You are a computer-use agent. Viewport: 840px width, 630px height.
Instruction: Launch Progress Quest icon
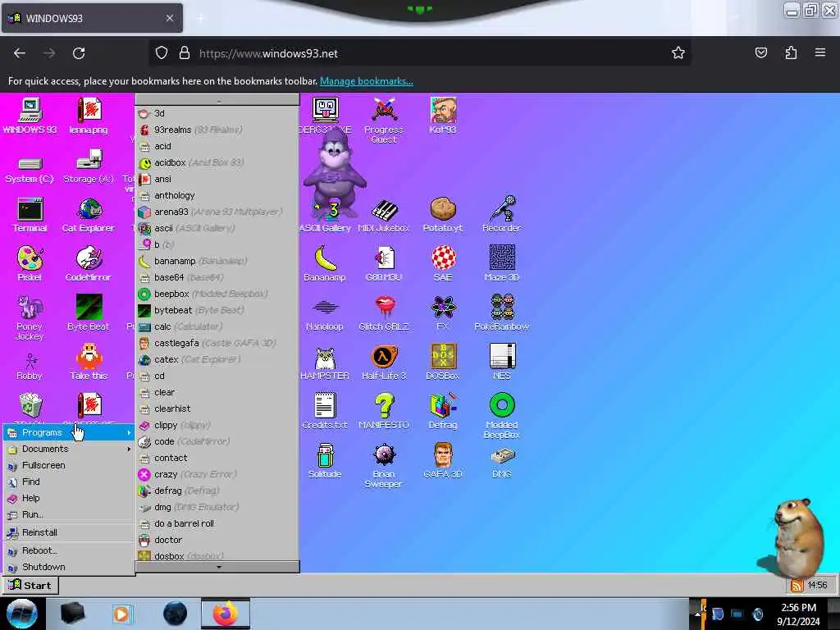[384, 120]
